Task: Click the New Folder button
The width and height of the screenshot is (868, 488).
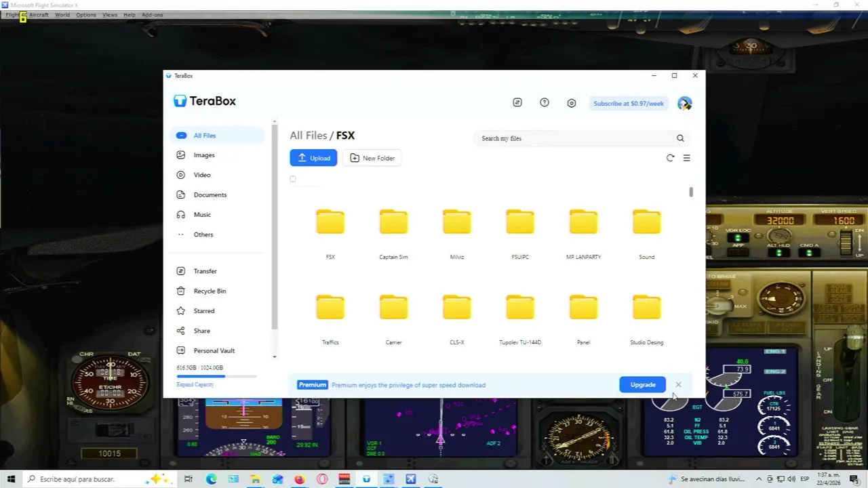Action: [x=372, y=158]
